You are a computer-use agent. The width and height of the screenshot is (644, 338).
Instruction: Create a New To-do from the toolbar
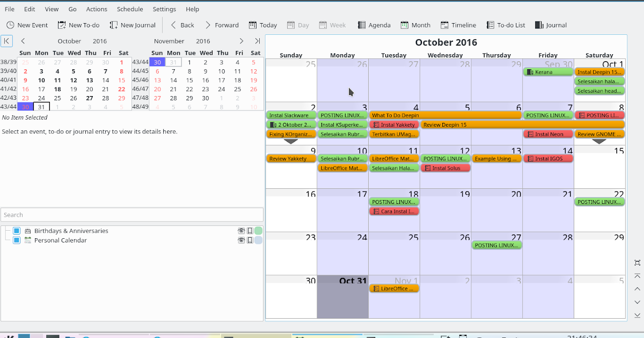(78, 25)
